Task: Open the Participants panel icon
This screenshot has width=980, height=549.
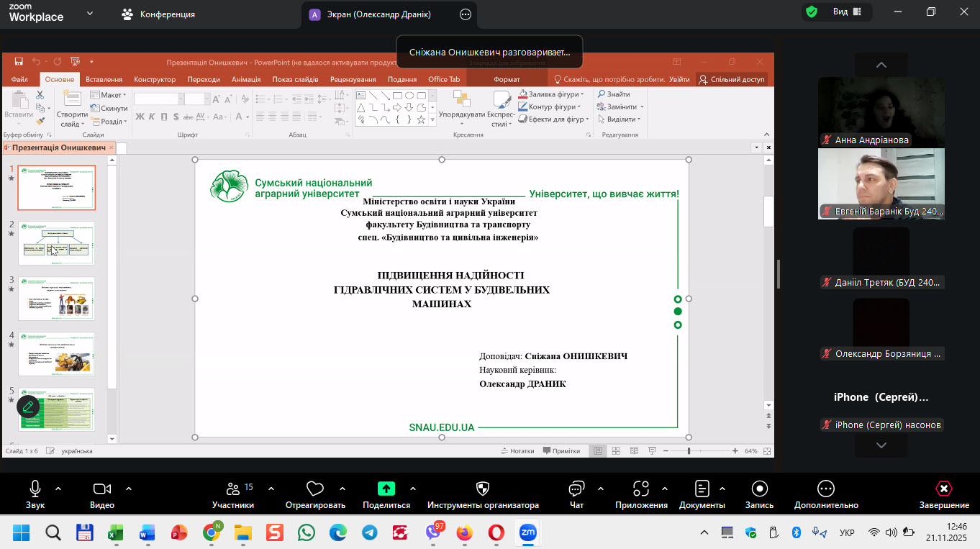Action: point(233,489)
